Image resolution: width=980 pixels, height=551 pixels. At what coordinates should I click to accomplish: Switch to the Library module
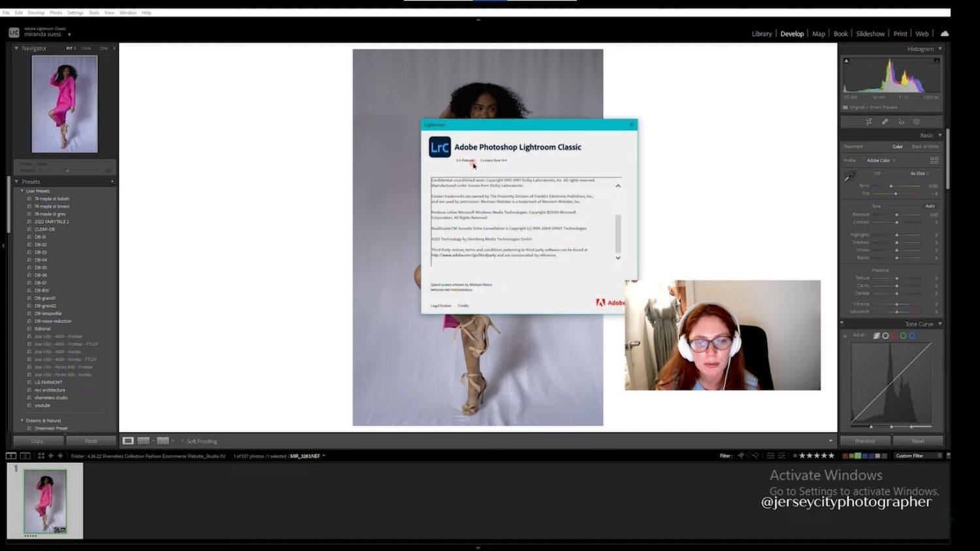761,34
